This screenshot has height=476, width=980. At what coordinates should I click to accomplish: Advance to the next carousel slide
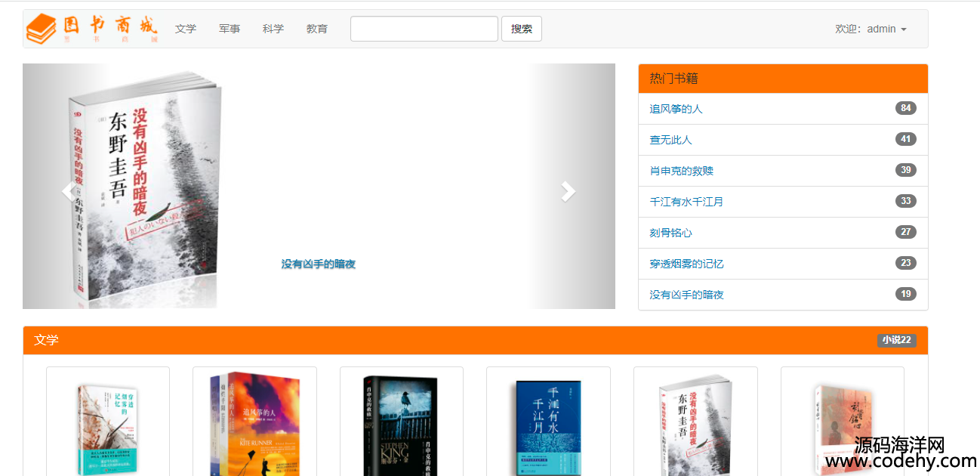[x=569, y=192]
